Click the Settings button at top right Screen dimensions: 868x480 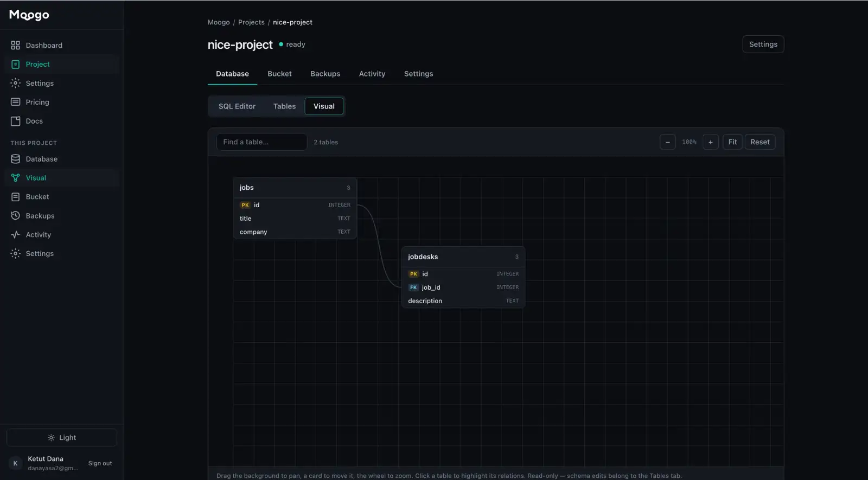pos(763,44)
